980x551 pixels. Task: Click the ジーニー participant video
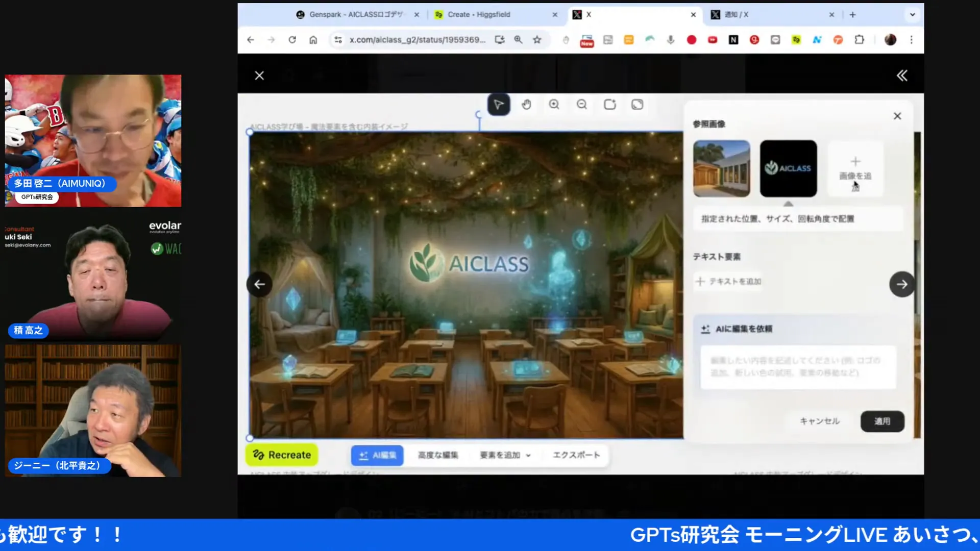(x=93, y=411)
